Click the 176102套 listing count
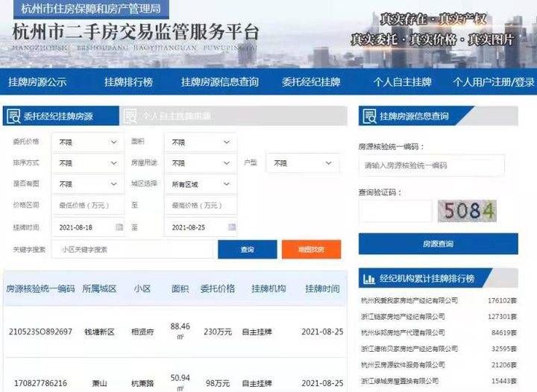Screen dimensions: 537x392 (x=502, y=300)
